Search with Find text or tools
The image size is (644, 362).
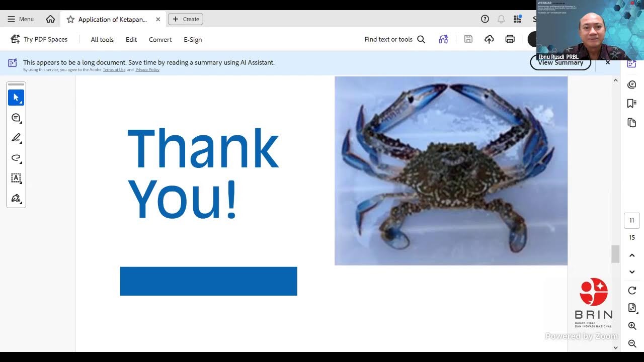[x=395, y=39]
